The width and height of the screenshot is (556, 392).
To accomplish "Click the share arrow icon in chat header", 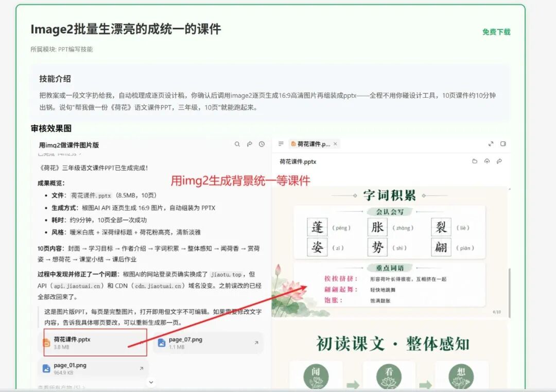I will point(250,144).
